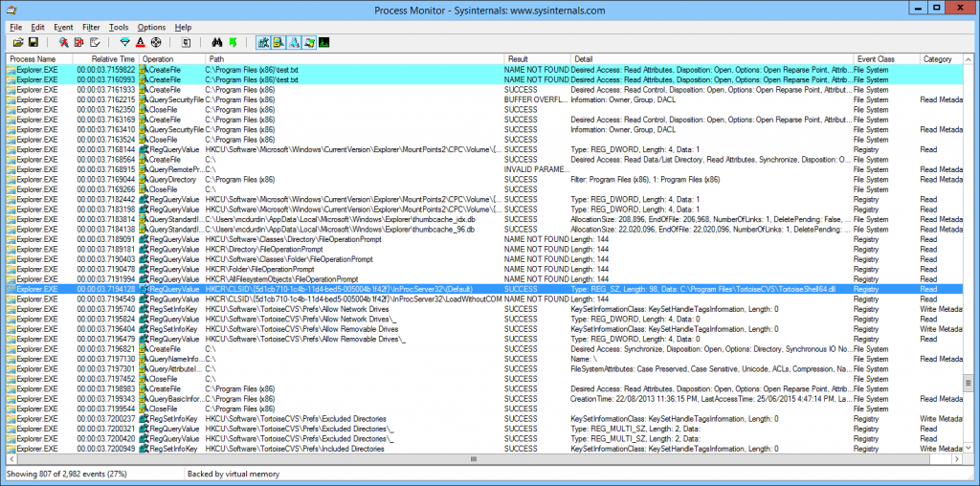This screenshot has width=980, height=486.
Task: Open the Help menu
Action: (183, 27)
